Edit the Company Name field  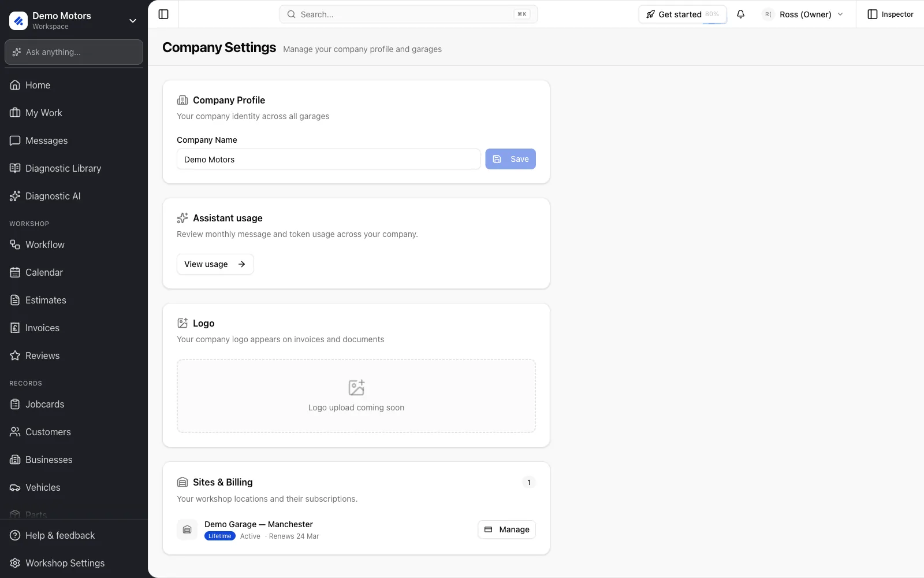pyautogui.click(x=329, y=160)
